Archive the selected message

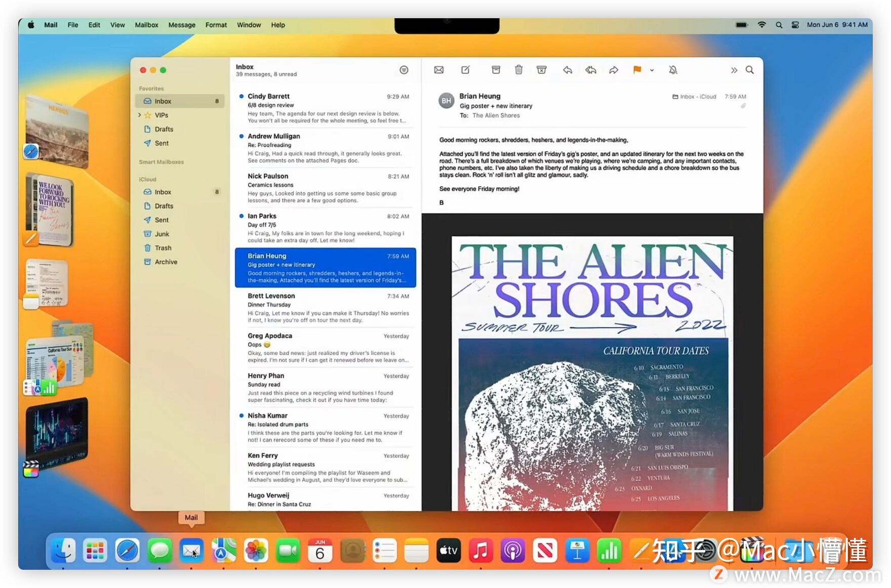(x=496, y=70)
